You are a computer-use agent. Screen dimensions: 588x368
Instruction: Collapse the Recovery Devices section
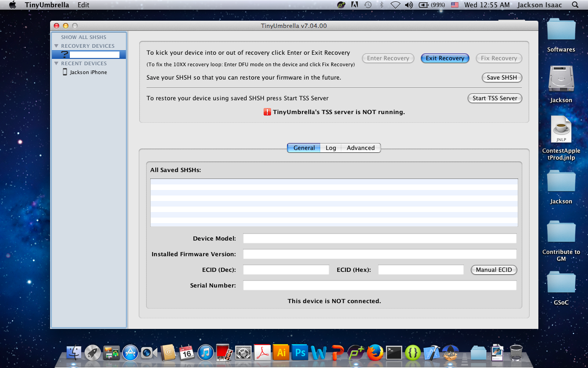point(57,46)
